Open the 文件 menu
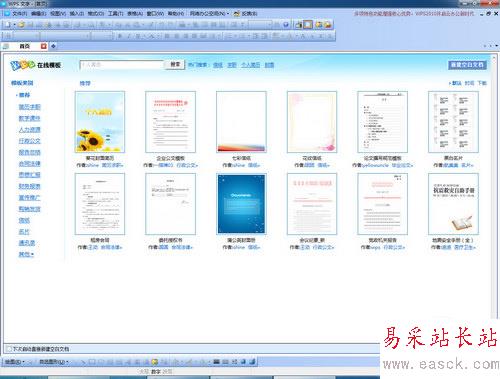500x379 pixels. click(19, 13)
